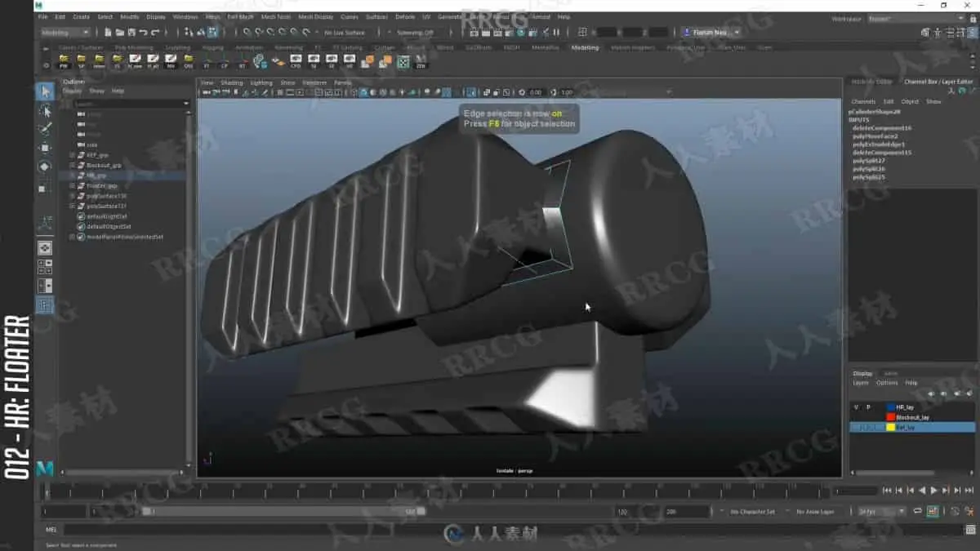Switch to the Sculpting shelf tab
The image size is (980, 551).
click(x=177, y=47)
